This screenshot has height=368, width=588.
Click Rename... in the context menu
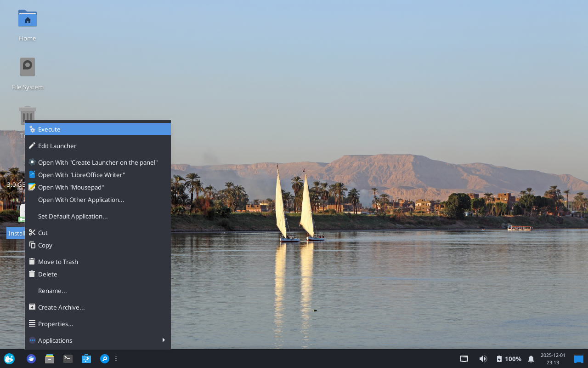click(98, 291)
